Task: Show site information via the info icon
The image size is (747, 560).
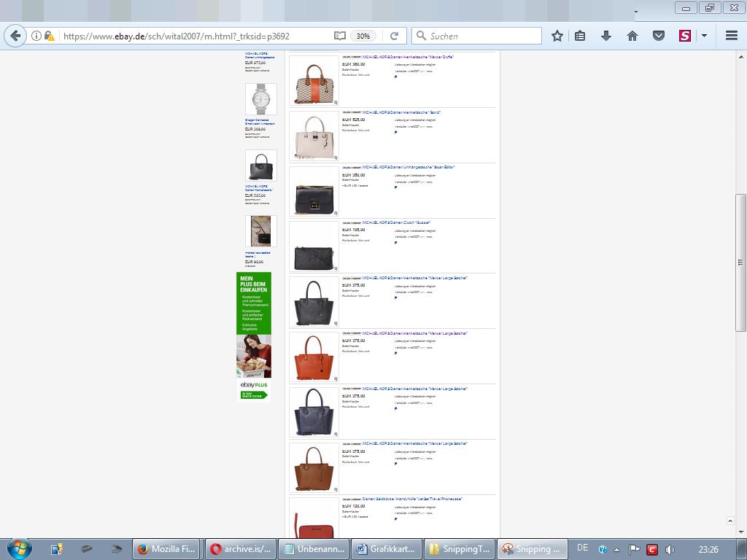Action: [x=36, y=36]
